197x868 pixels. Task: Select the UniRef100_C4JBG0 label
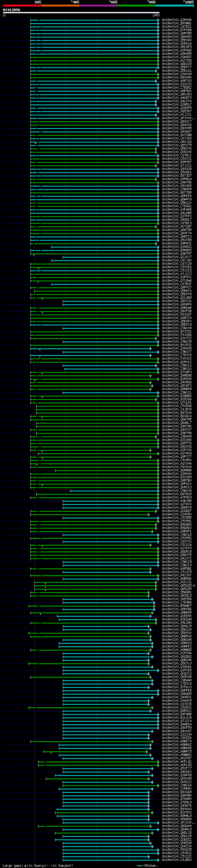pyautogui.click(x=177, y=860)
